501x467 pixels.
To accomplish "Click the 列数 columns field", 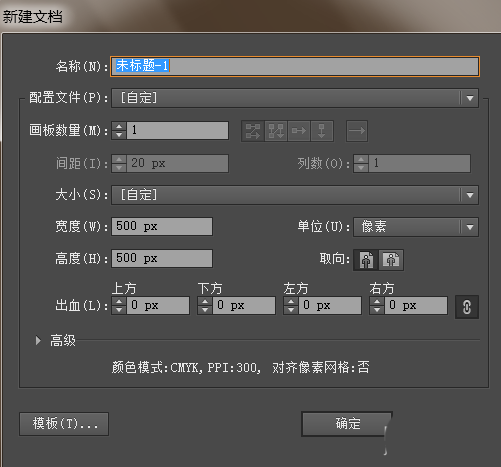I will point(419,163).
